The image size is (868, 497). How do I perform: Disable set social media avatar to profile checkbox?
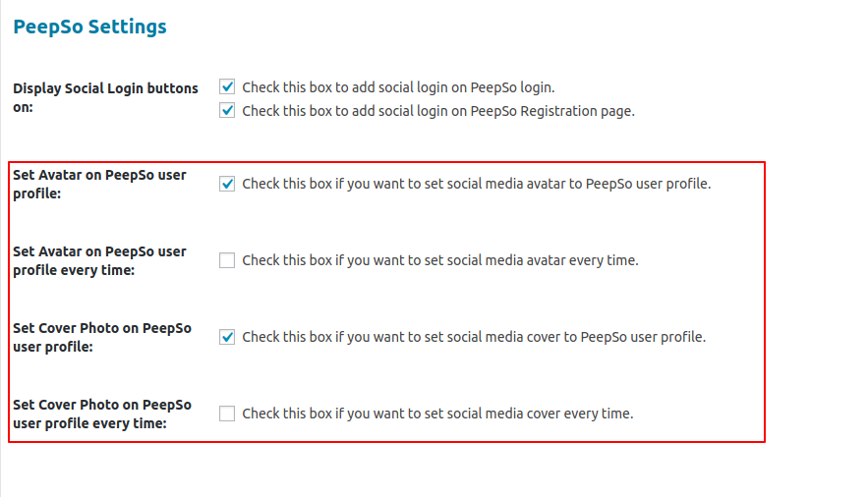tap(227, 184)
